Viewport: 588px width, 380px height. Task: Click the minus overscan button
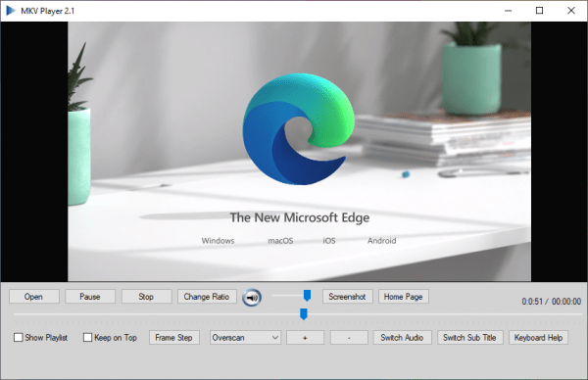[349, 337]
